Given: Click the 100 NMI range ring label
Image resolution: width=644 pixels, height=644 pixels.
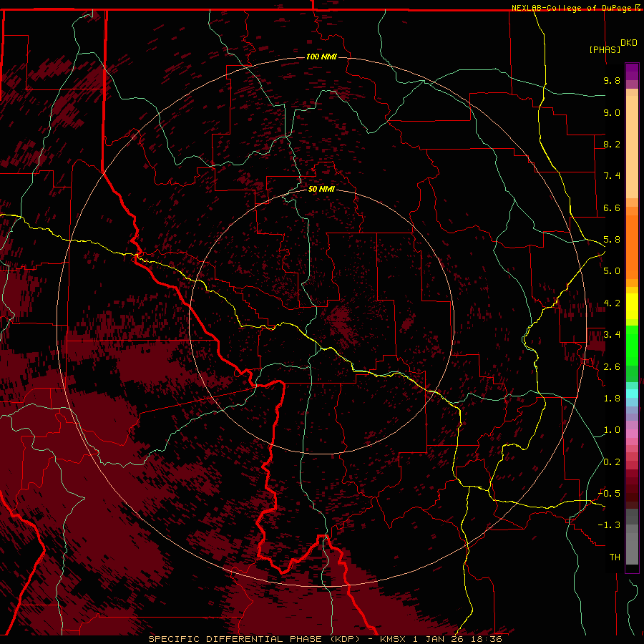Looking at the screenshot, I should 321,57.
